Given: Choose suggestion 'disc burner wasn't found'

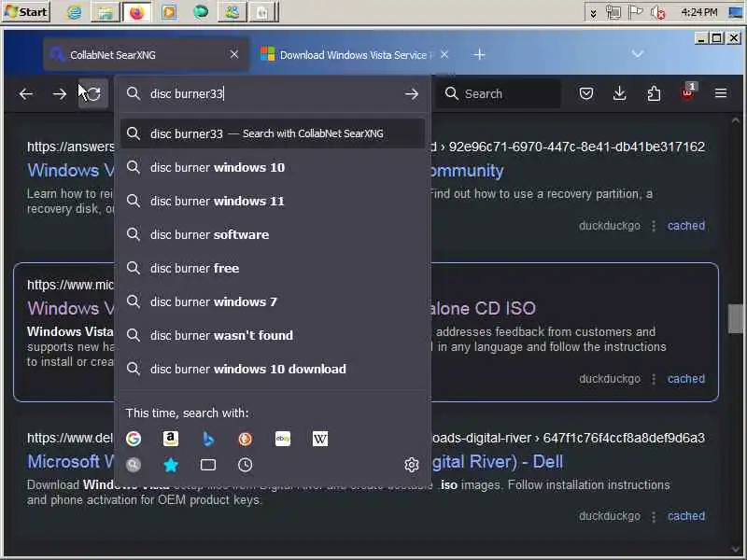Looking at the screenshot, I should coord(273,335).
